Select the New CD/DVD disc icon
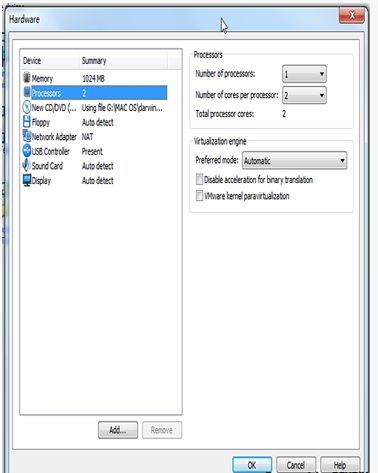 pos(27,107)
